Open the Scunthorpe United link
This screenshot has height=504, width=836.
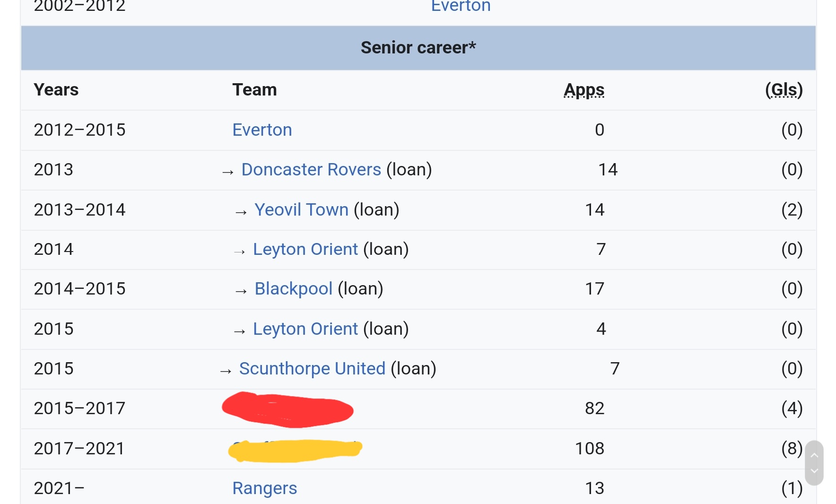pos(312,368)
